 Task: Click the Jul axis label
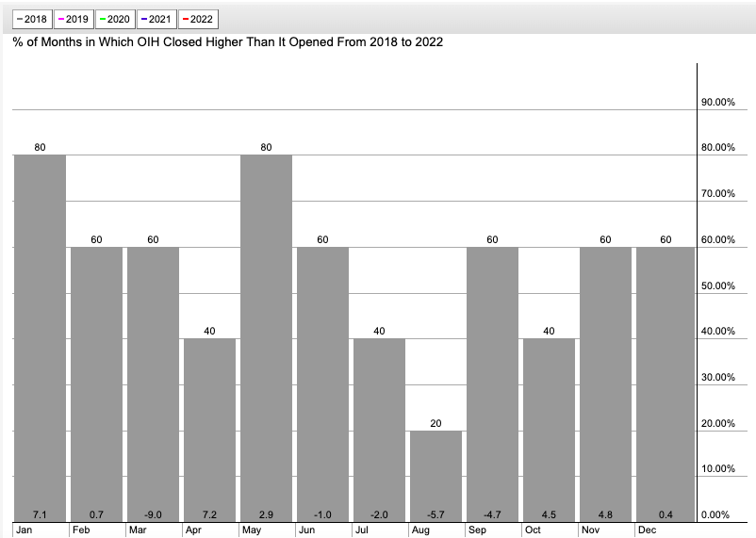coord(362,530)
